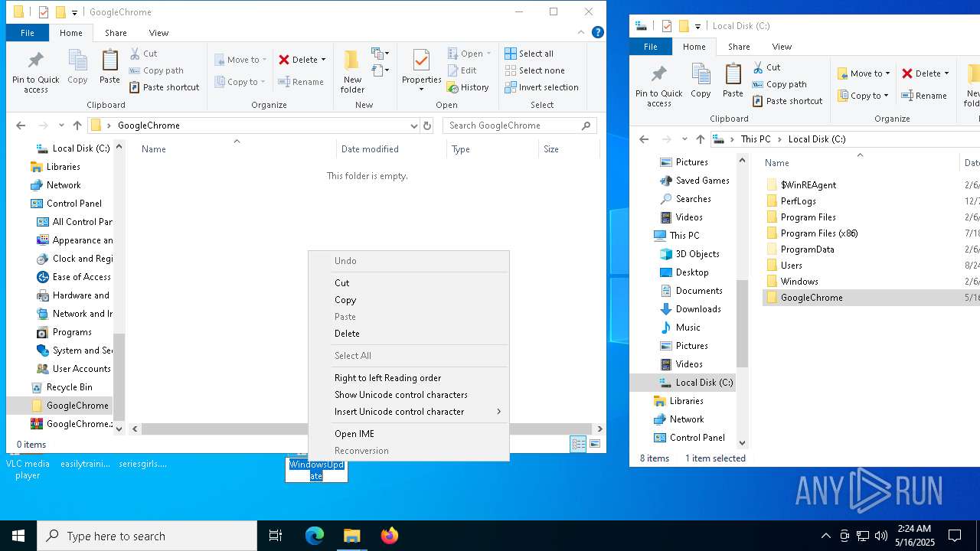
Task: Open the Delete dropdown in GoogleChrome window
Action: (323, 60)
